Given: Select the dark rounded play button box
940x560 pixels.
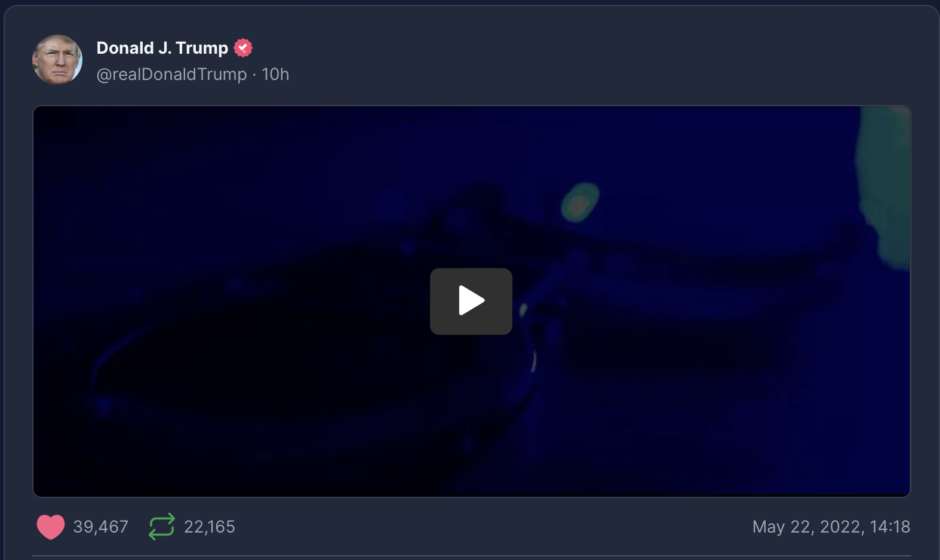Looking at the screenshot, I should (x=471, y=301).
